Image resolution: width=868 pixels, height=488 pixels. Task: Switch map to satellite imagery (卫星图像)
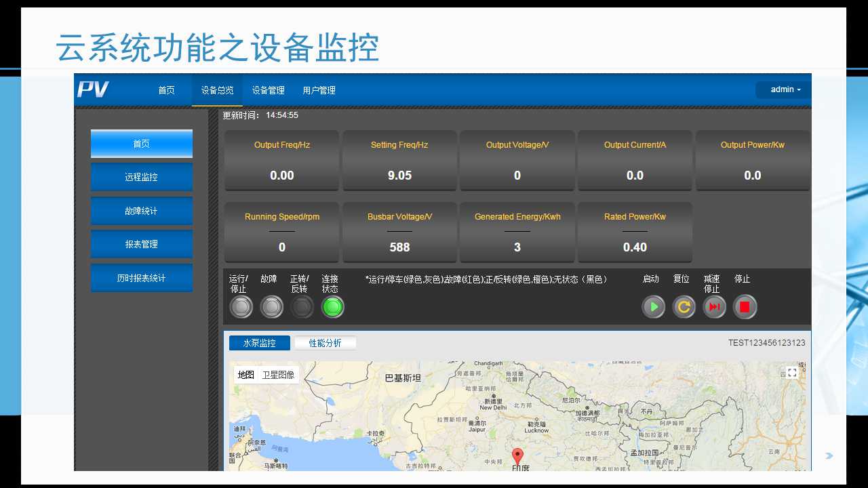coord(278,375)
